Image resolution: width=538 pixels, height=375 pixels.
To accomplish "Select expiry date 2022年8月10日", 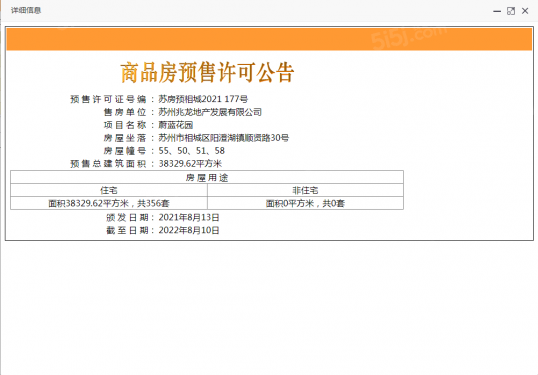I will tap(189, 230).
